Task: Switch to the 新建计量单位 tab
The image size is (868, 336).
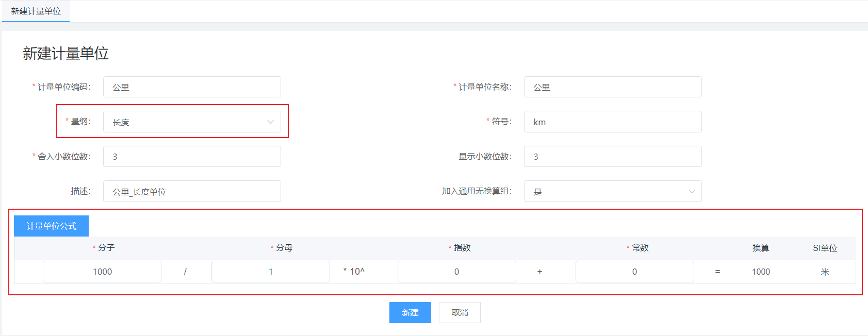Action: pos(36,11)
